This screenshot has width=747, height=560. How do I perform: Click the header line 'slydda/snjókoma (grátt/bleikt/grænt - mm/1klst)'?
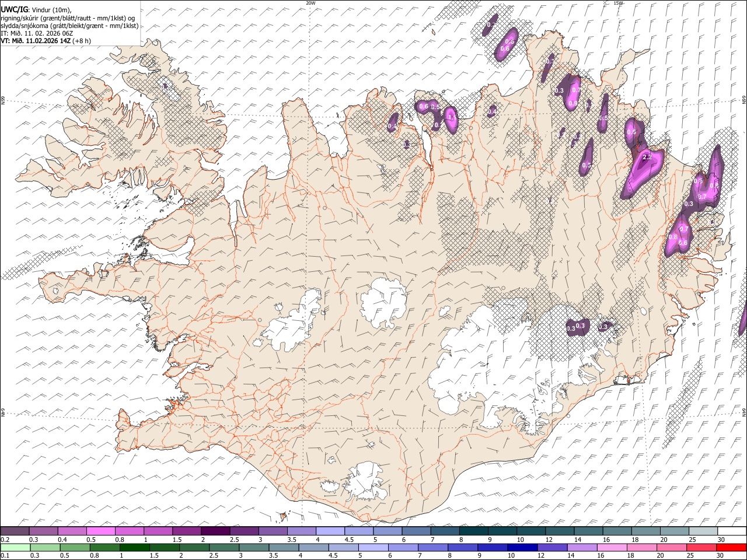click(69, 26)
